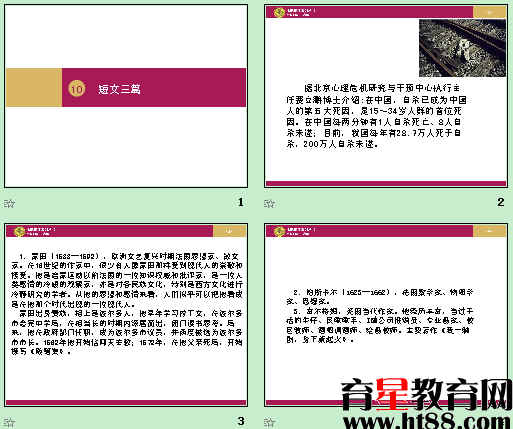Click the gold button on slide 3 header
513x429 pixels.
(229, 231)
